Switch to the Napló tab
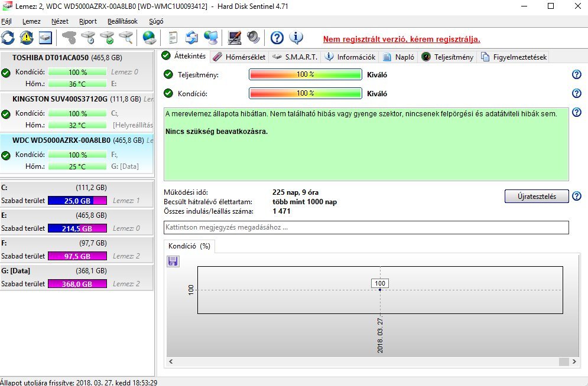Image resolution: width=588 pixels, height=386 pixels. (x=399, y=57)
